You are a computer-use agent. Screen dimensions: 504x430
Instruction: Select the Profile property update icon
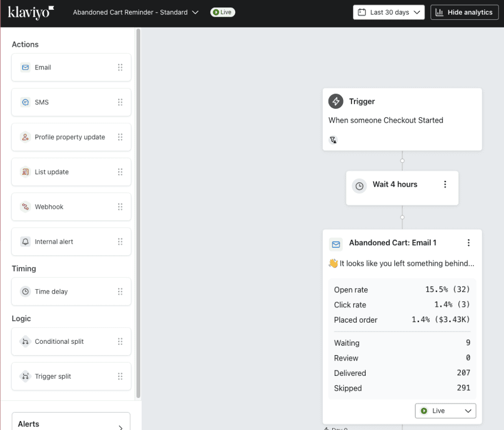[x=26, y=137]
